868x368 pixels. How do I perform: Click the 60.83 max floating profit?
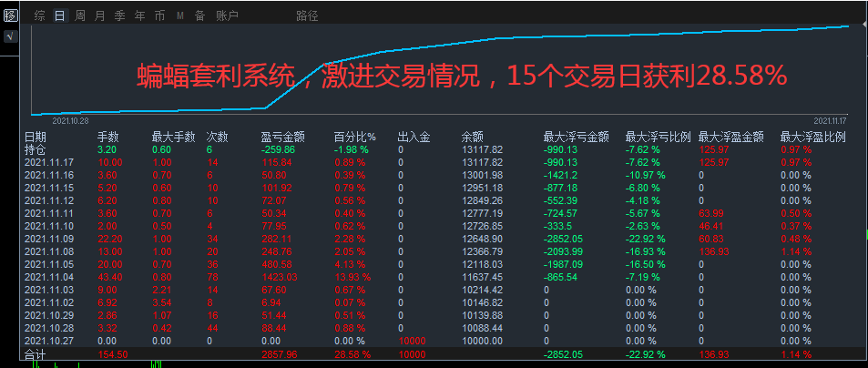click(x=710, y=239)
